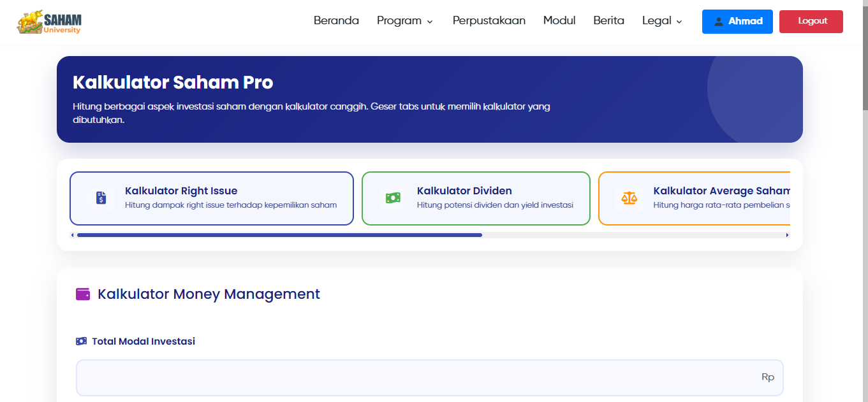
Task: Open the chevron next to Ahmad's Program menu item
Action: click(430, 22)
